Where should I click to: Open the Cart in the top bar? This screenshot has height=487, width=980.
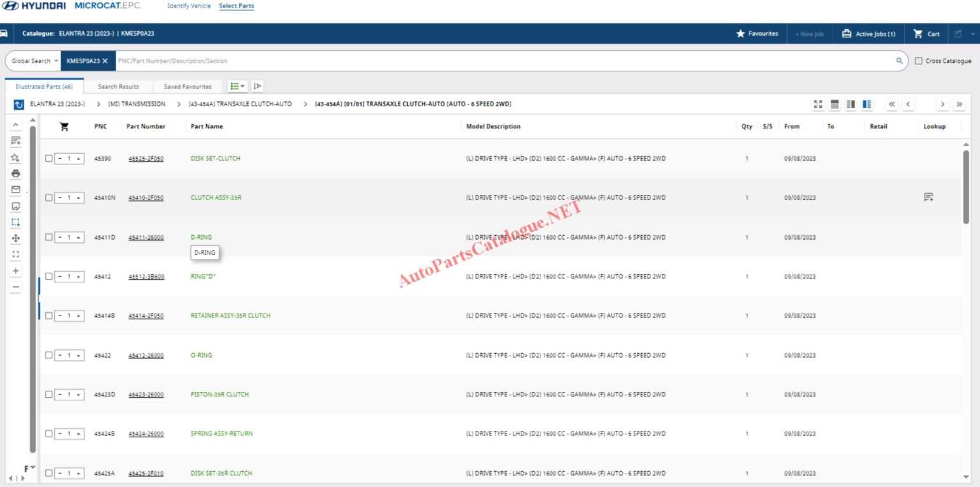[x=926, y=33]
